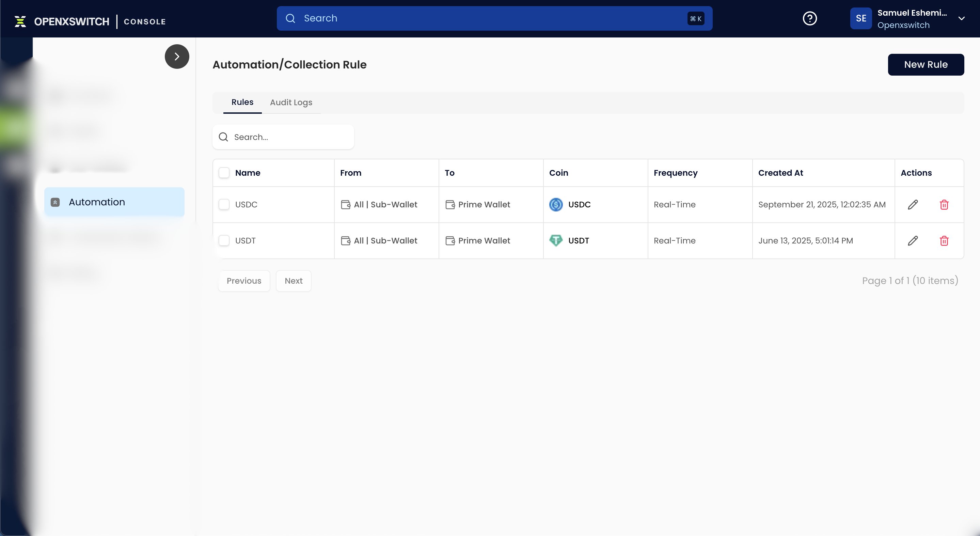
Task: Expand the sidebar with the arrow button
Action: tap(177, 57)
